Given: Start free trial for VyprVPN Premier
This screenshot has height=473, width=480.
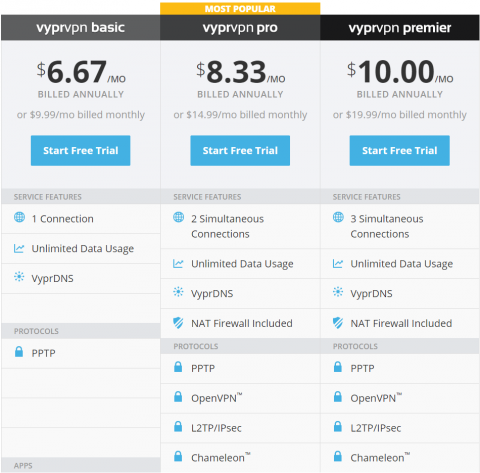Looking at the screenshot, I should click(x=399, y=150).
